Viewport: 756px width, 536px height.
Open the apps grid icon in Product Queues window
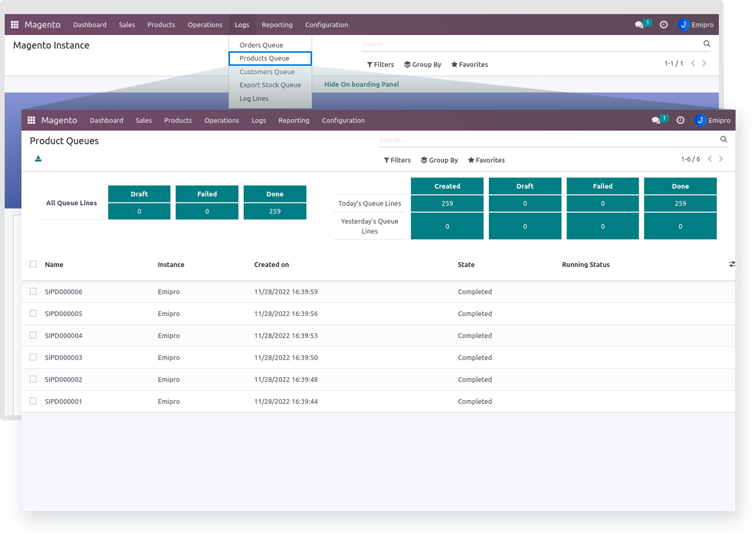click(x=31, y=121)
